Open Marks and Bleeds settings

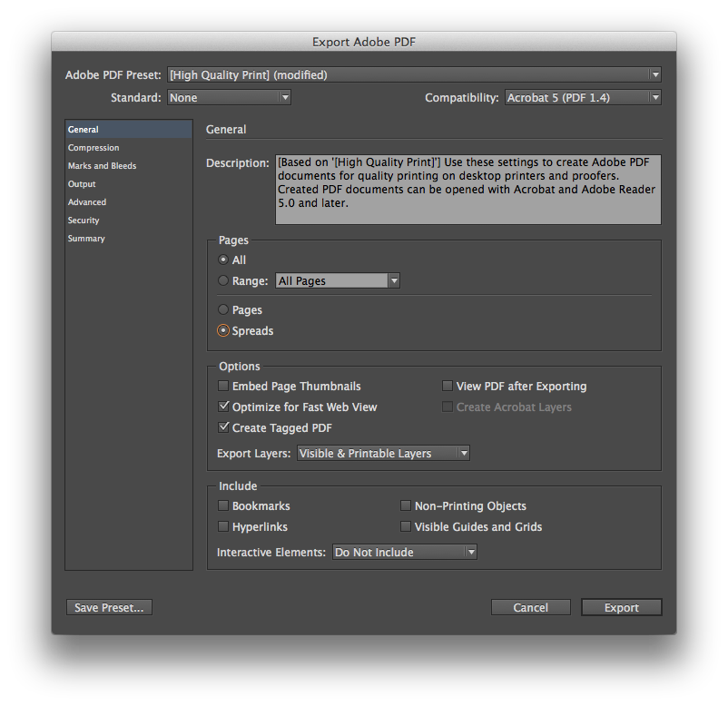click(x=129, y=166)
